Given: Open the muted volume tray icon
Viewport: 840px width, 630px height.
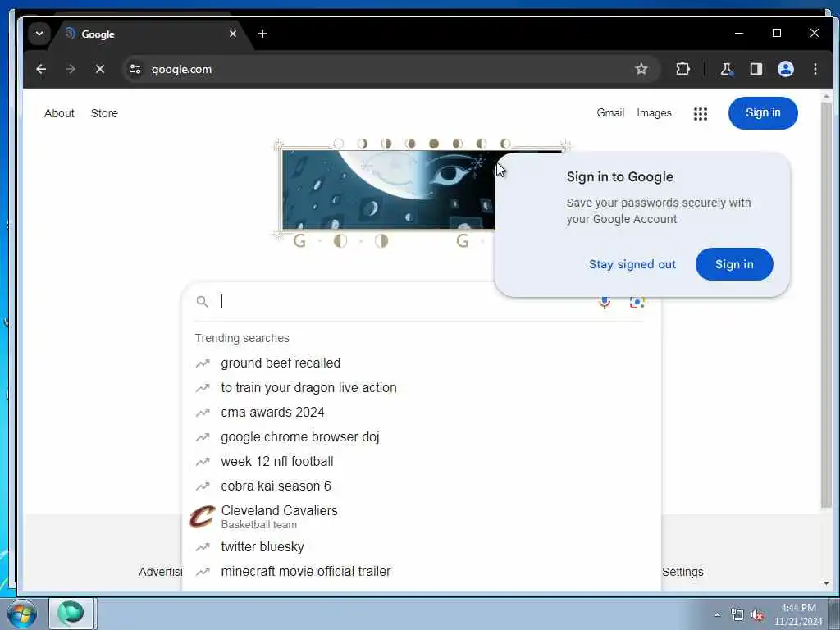Looking at the screenshot, I should (x=757, y=615).
